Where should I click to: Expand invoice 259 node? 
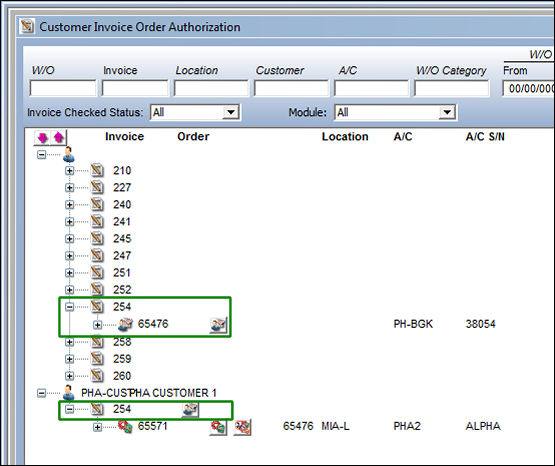(69, 359)
